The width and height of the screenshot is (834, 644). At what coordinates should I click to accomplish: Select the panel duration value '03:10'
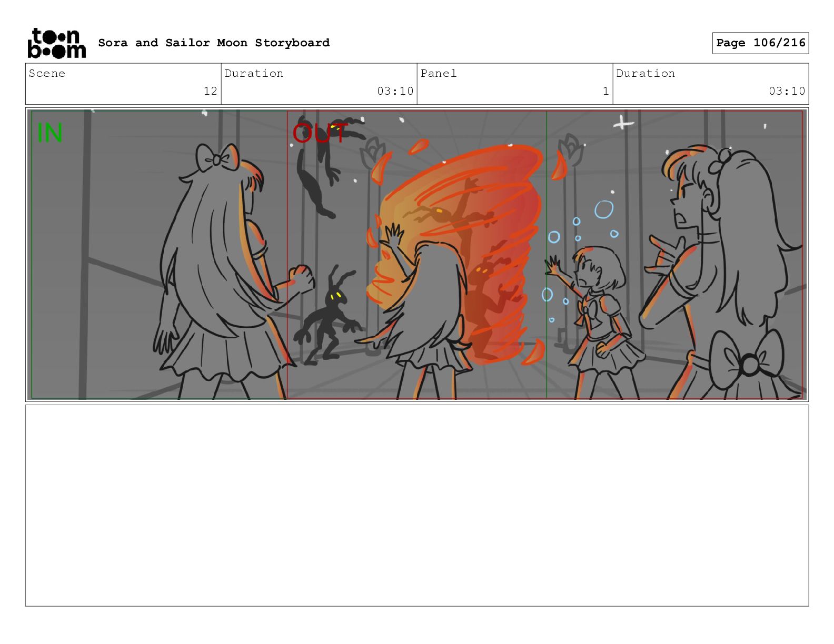(x=787, y=91)
